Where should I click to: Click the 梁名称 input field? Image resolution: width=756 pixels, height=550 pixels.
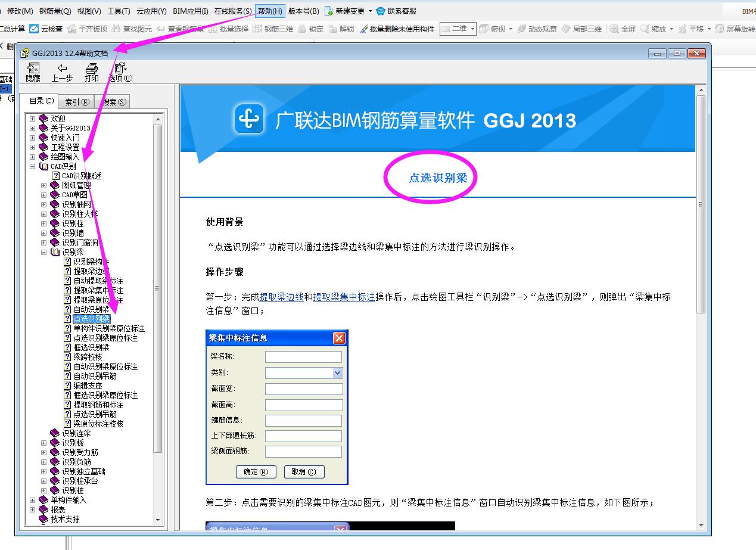(x=303, y=357)
